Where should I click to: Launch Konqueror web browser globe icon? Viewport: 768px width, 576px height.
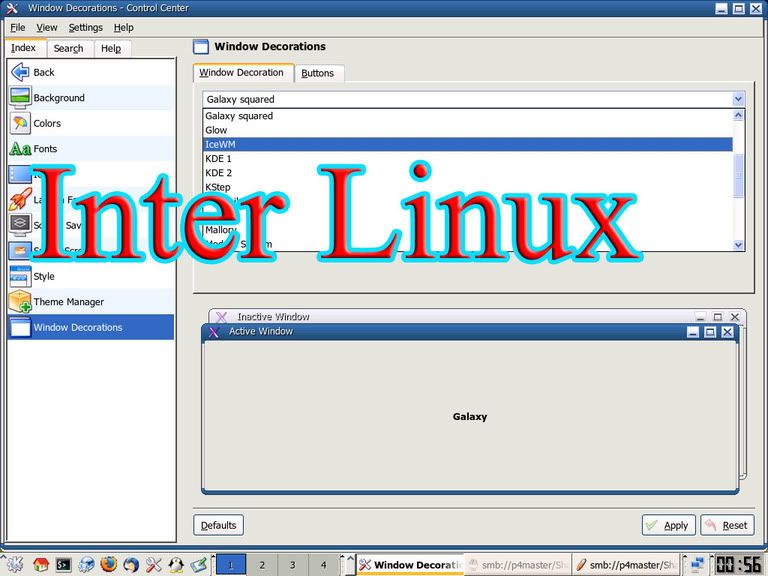86,565
